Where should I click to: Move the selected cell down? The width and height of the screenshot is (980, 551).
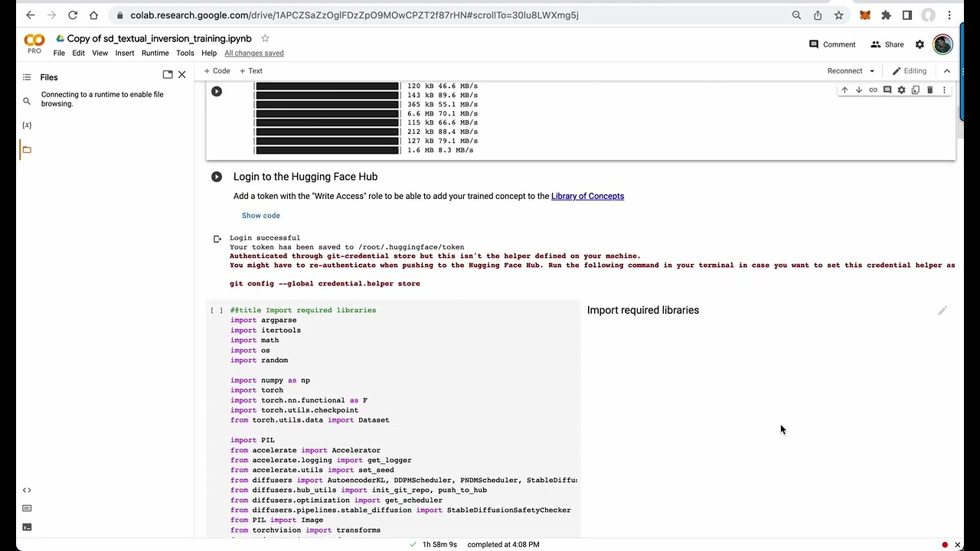[x=859, y=90]
